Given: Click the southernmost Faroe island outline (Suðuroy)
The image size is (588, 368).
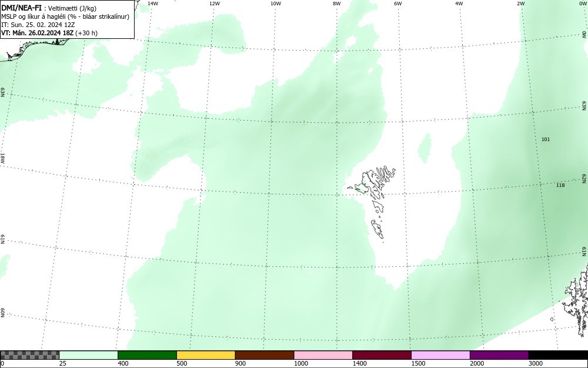Looking at the screenshot, I should pos(378,229).
